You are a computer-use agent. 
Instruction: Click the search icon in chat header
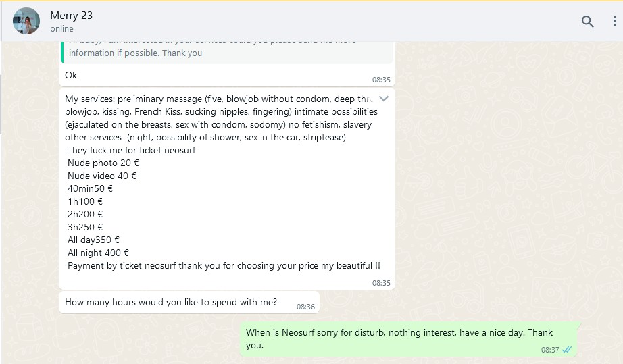click(x=587, y=22)
